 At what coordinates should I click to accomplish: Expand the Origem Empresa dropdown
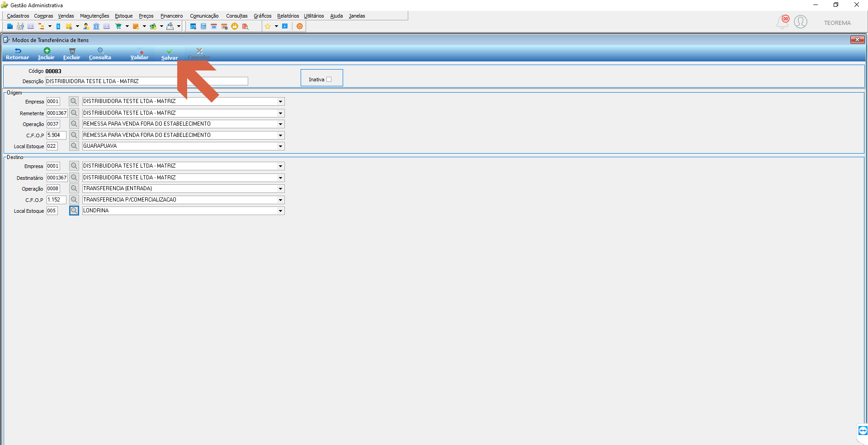click(280, 102)
